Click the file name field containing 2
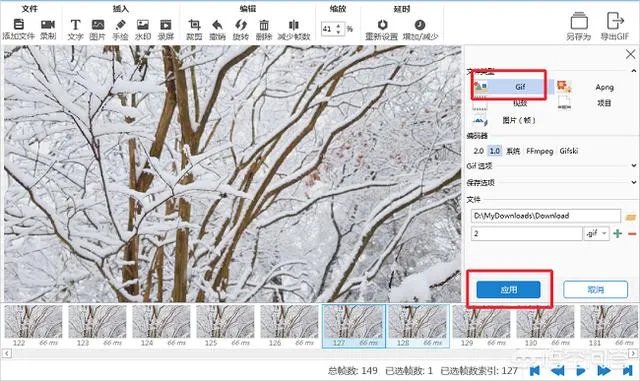The height and width of the screenshot is (381, 640). pos(527,234)
